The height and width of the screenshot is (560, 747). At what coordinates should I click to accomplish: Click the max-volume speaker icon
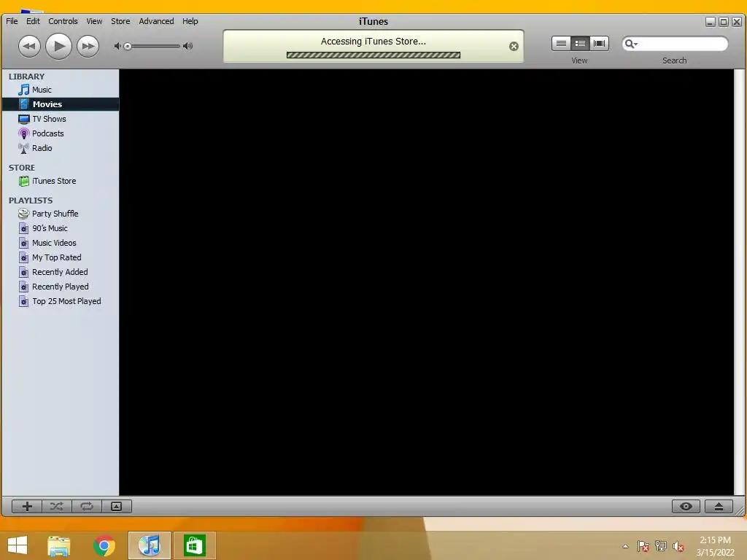[x=187, y=46]
